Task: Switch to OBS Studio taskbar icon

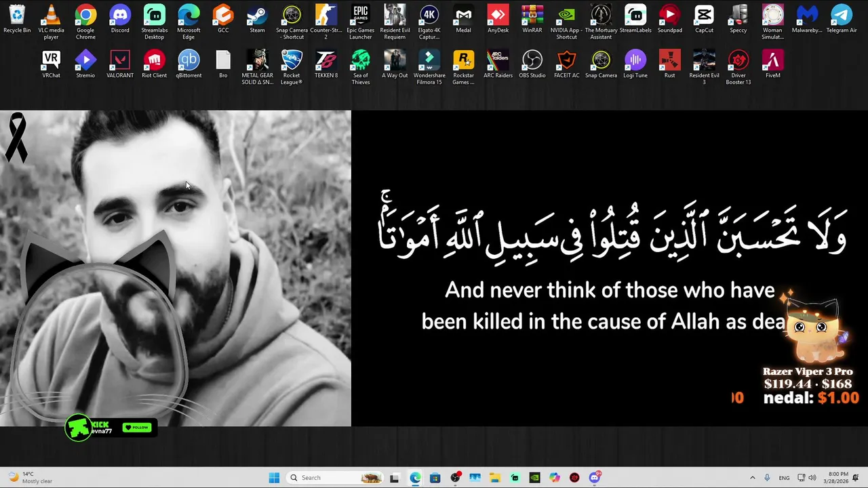Action: tap(455, 478)
